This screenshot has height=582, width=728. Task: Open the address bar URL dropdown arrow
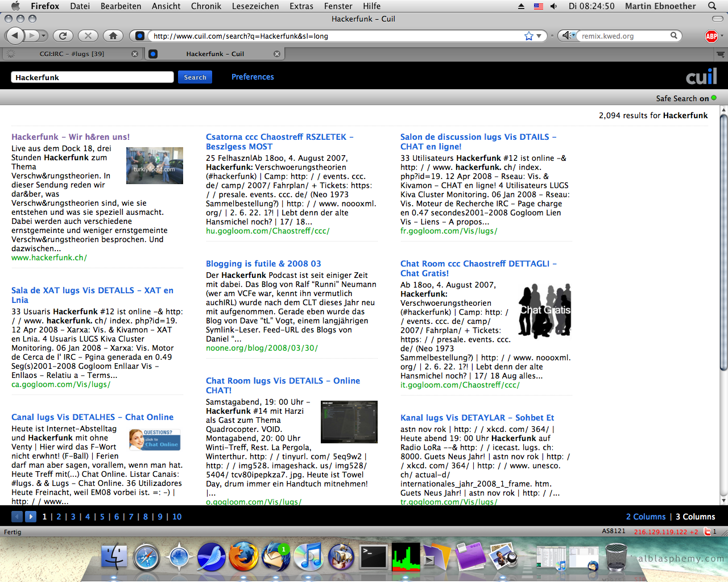coord(539,36)
